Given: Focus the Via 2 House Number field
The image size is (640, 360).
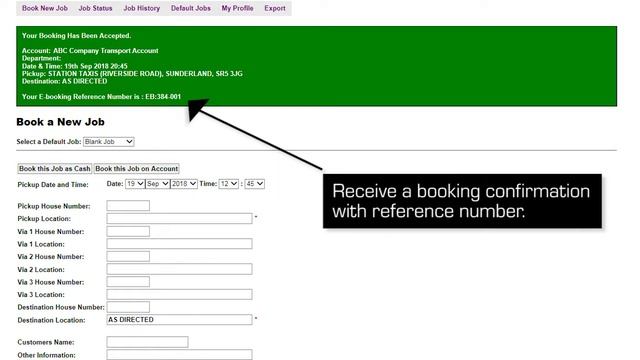Looking at the screenshot, I should click(128, 256).
